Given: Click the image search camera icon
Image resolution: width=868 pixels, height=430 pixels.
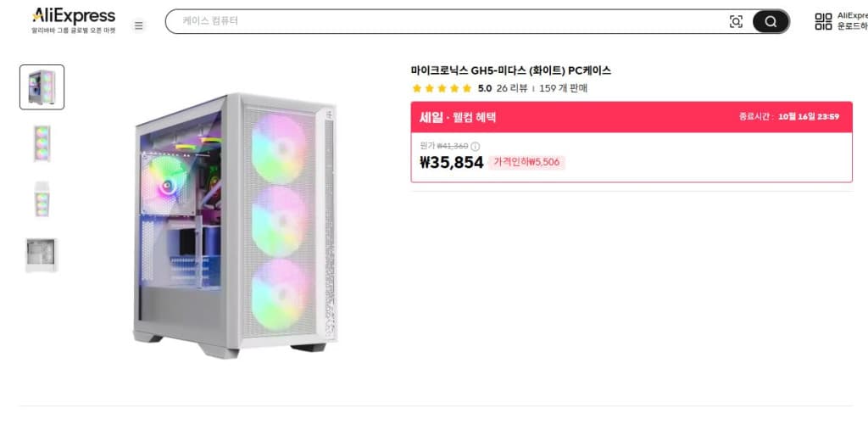Looking at the screenshot, I should tap(736, 21).
